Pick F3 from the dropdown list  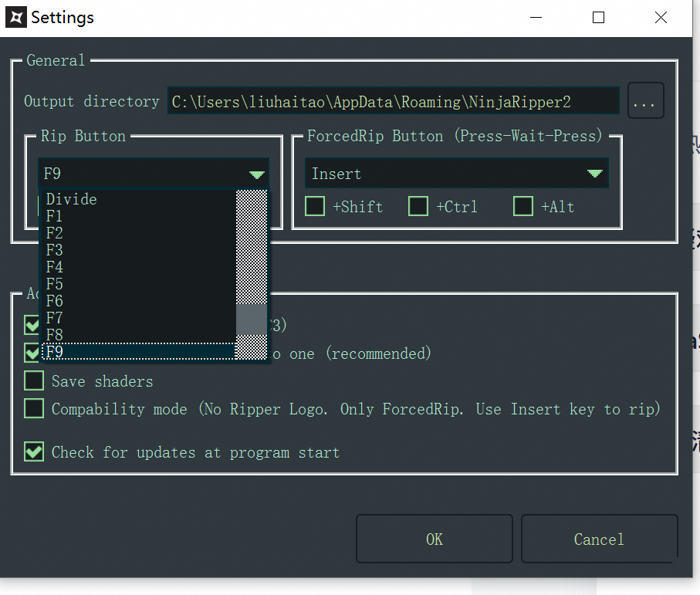coord(138,250)
